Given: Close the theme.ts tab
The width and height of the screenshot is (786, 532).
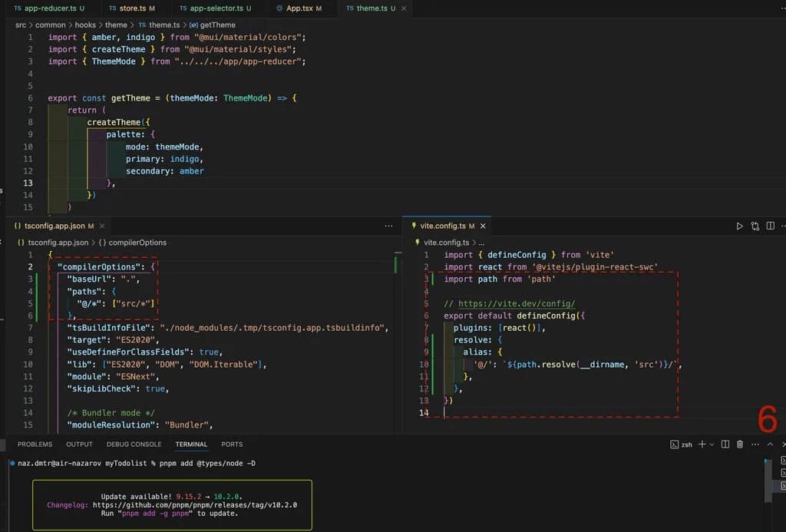Looking at the screenshot, I should tap(404, 8).
